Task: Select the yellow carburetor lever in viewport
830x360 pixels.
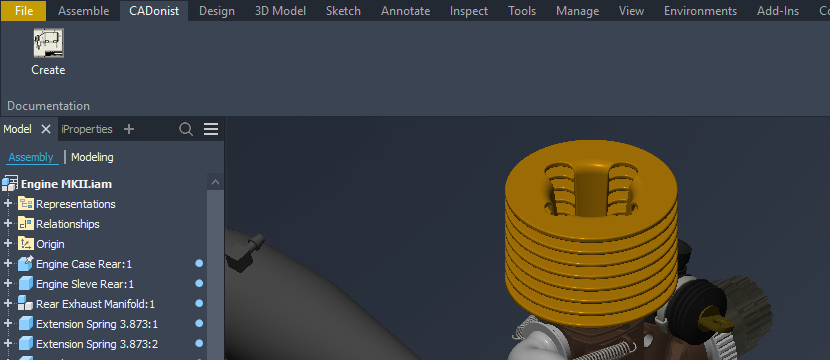Action: click(716, 322)
